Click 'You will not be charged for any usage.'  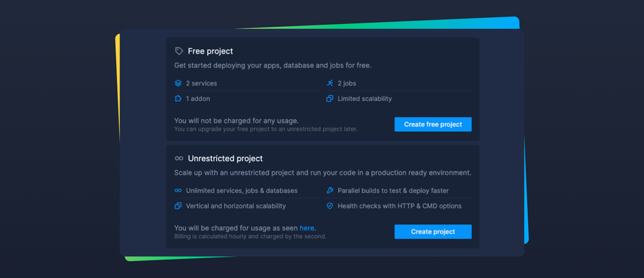(236, 120)
